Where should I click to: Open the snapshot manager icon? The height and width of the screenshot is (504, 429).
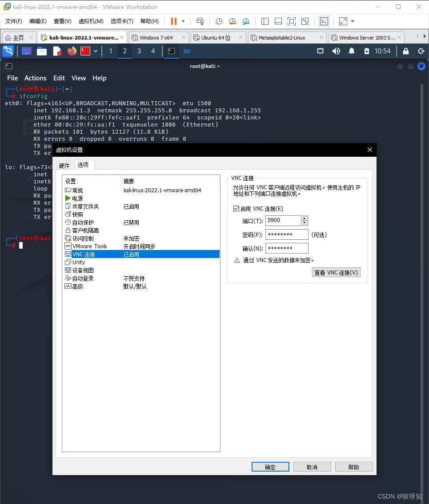tap(246, 21)
